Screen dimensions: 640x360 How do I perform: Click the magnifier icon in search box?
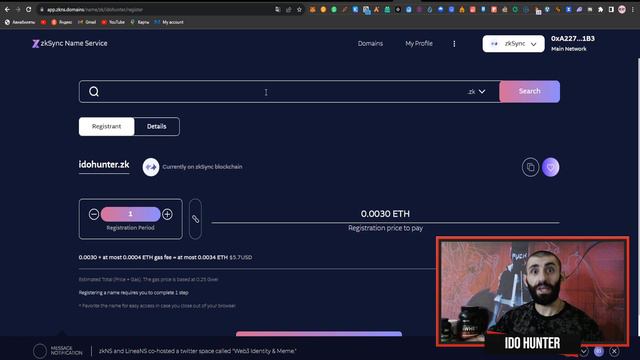coord(94,91)
